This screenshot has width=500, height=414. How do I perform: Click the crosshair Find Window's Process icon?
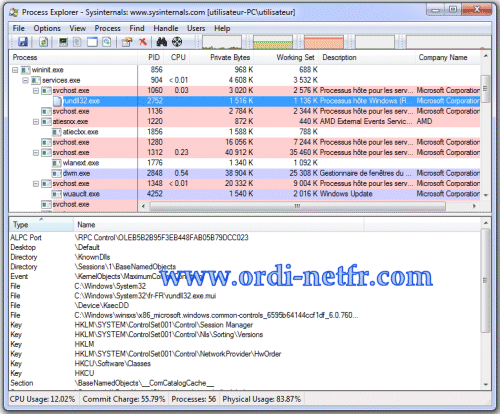[x=177, y=42]
